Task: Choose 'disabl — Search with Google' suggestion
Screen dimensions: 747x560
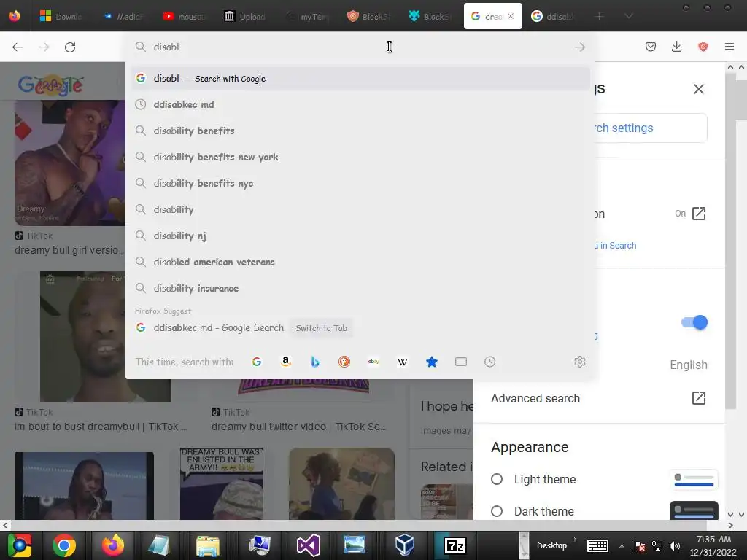Action: 360,78
